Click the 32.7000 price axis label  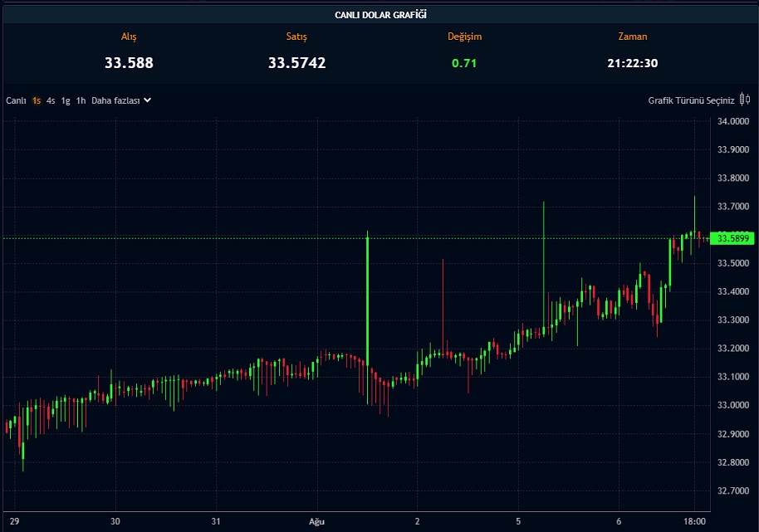[x=732, y=491]
